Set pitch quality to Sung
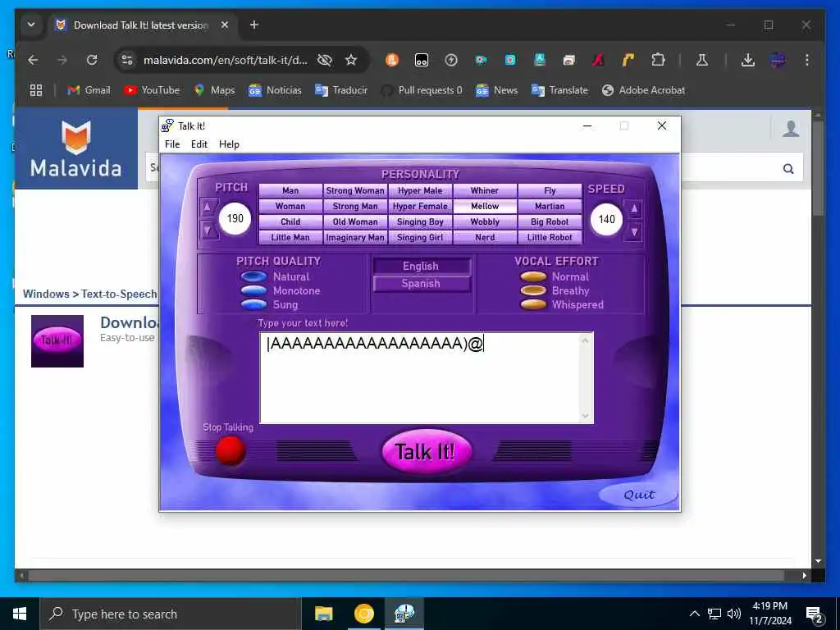840x630 pixels. point(254,304)
